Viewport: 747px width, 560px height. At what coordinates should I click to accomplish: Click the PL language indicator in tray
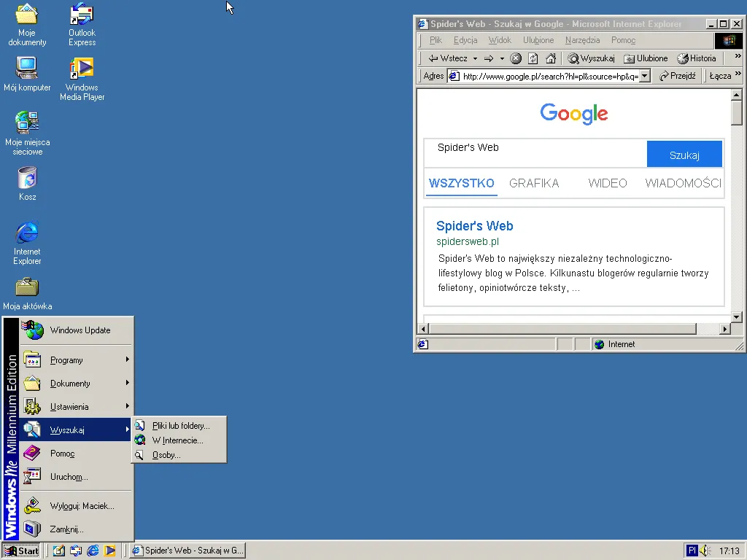click(x=692, y=551)
